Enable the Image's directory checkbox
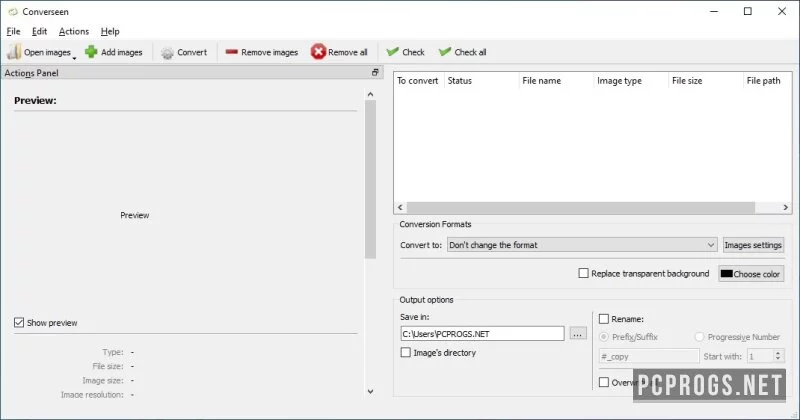The image size is (800, 420). (x=406, y=353)
